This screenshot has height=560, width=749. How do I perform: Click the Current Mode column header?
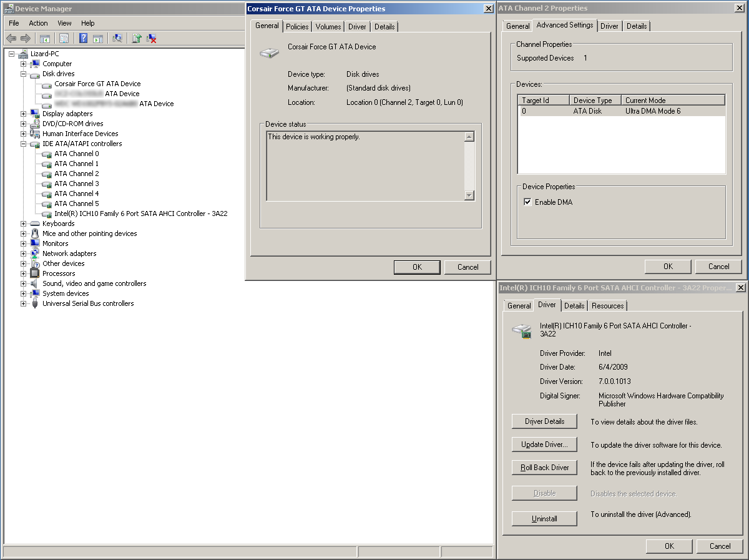[x=673, y=100]
